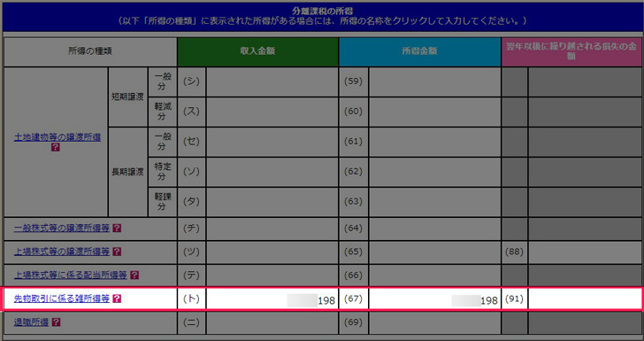The width and height of the screenshot is (644, 341).
Task: Select the (91) carried-over loss field
Action: pos(585,299)
